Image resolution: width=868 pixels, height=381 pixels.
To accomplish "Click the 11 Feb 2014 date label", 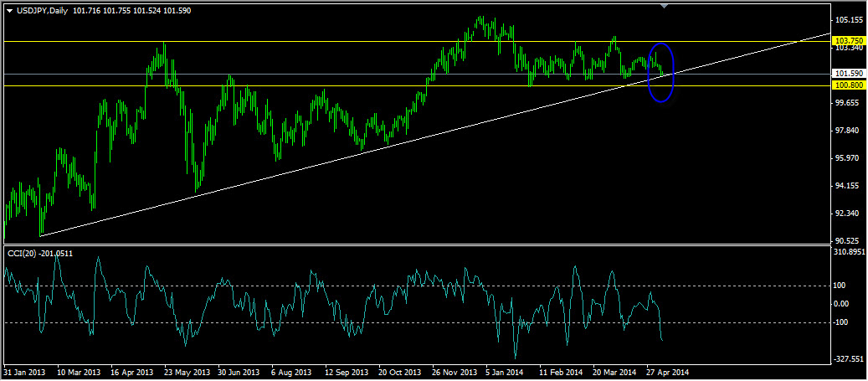I will 562,372.
